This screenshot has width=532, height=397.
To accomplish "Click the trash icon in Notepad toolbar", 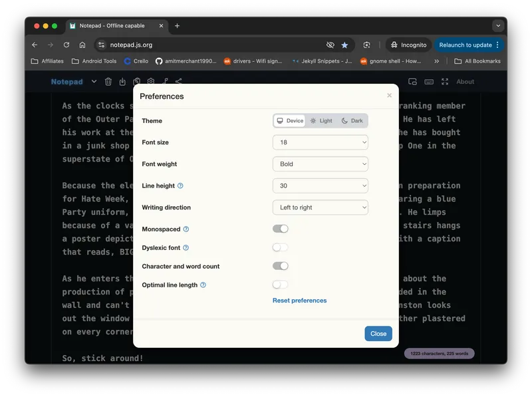I will [108, 82].
